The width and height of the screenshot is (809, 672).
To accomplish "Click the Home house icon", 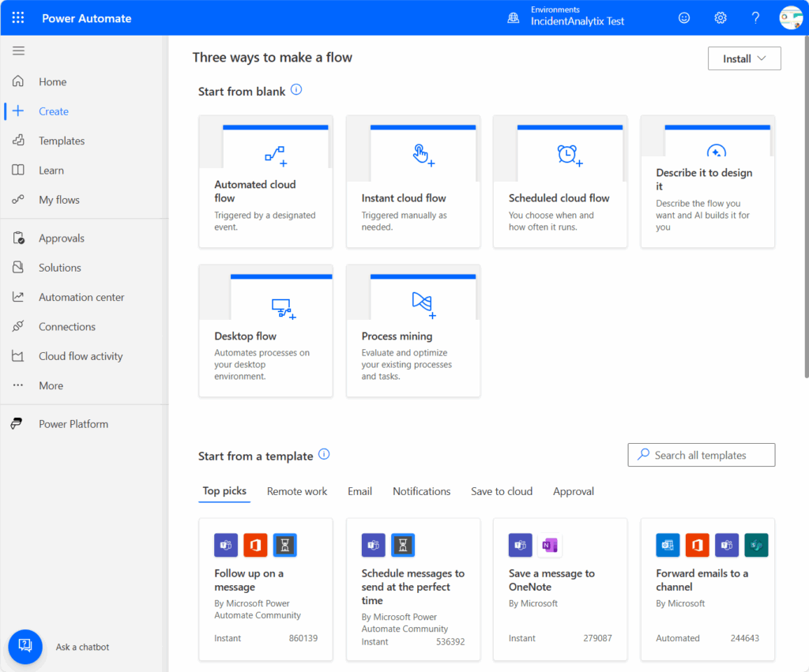I will [x=18, y=81].
